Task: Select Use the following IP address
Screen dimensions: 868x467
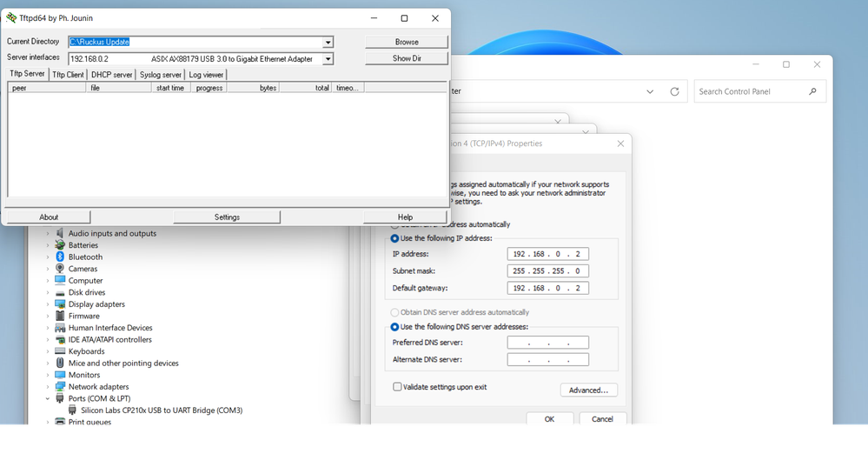Action: pyautogui.click(x=395, y=238)
